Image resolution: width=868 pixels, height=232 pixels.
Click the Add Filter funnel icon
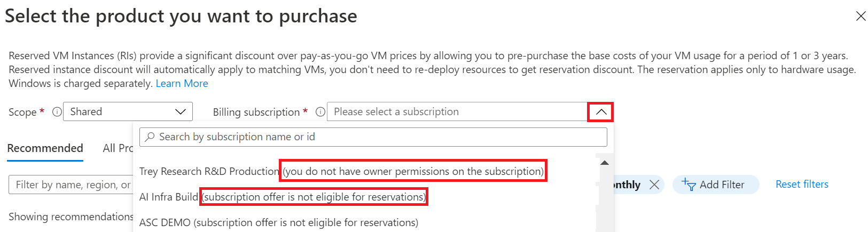(x=689, y=185)
